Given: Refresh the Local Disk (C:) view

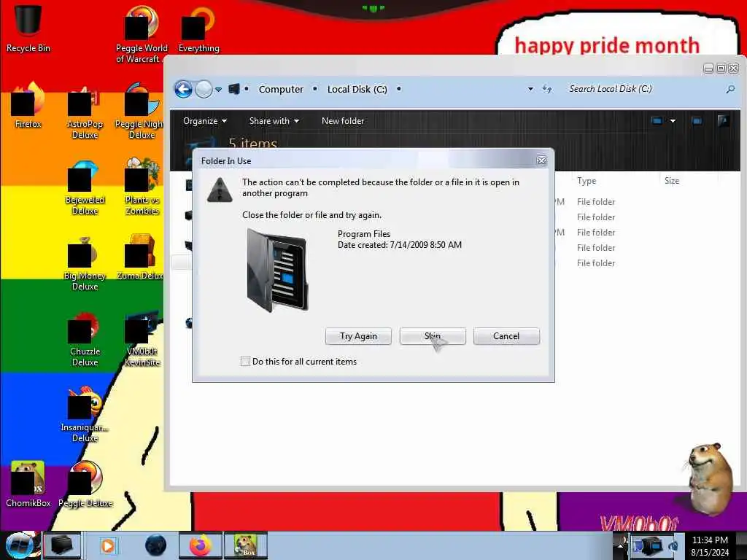Looking at the screenshot, I should point(547,89).
